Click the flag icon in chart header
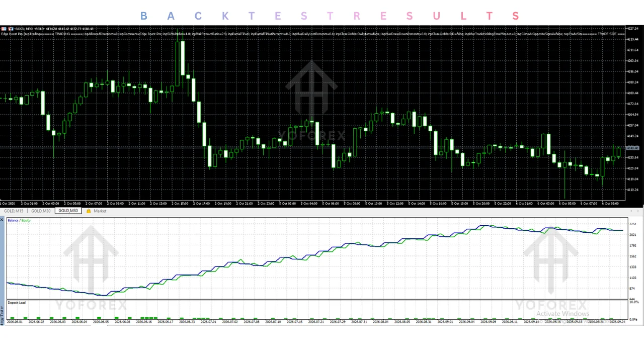Viewport: 644px width, 362px height. [x=3, y=29]
